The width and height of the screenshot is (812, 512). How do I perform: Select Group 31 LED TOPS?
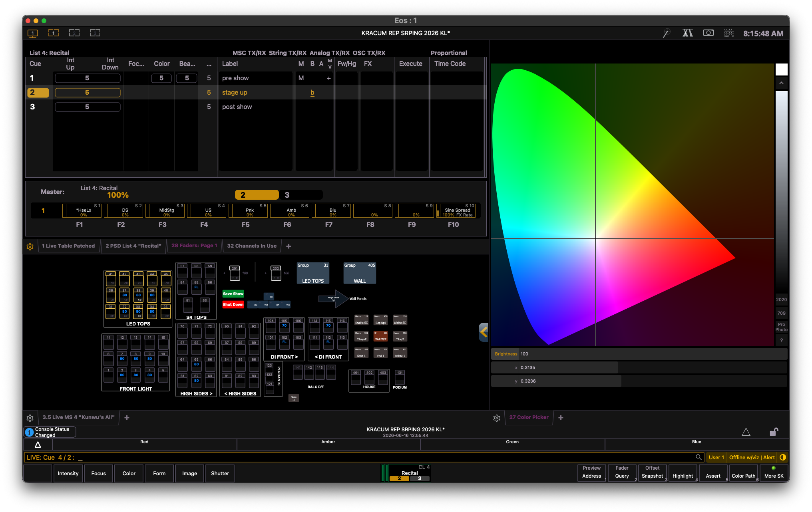313,273
